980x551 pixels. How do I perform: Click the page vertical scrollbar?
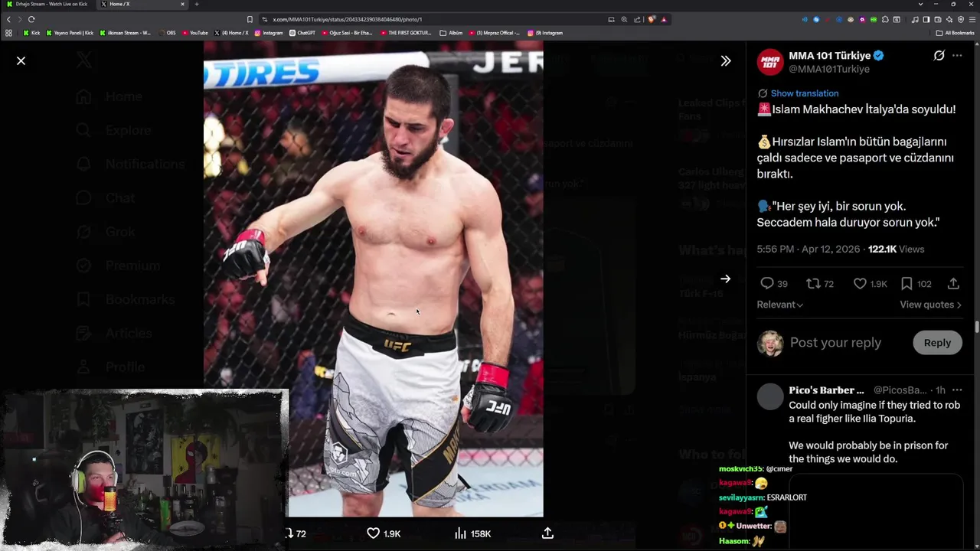point(977,328)
